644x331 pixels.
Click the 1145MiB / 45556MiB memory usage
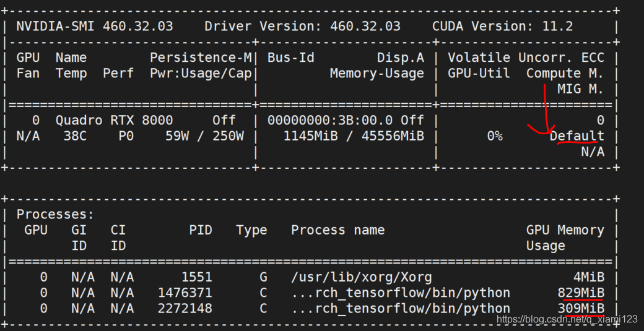tap(354, 136)
